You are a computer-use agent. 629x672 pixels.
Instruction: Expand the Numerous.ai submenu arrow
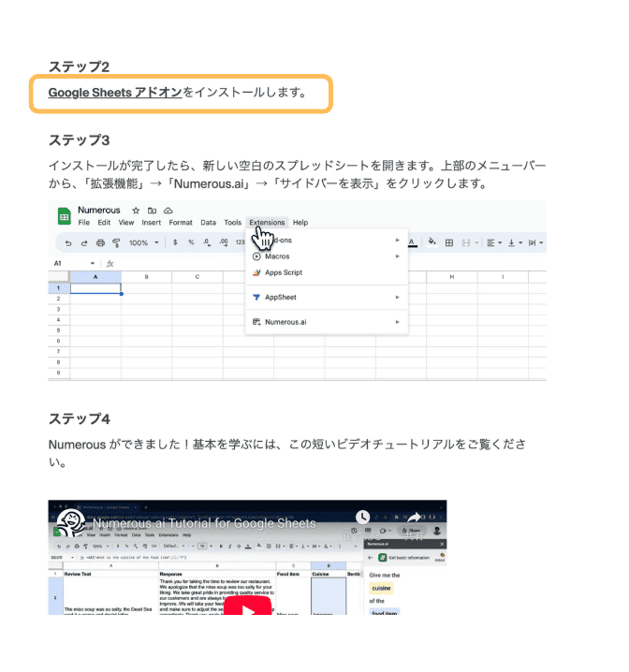tap(397, 322)
